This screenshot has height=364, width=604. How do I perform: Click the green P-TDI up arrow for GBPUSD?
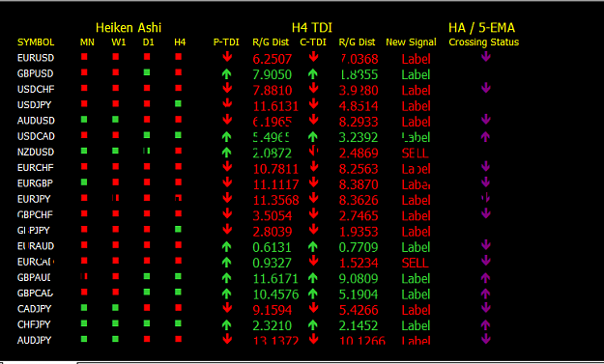(x=226, y=74)
